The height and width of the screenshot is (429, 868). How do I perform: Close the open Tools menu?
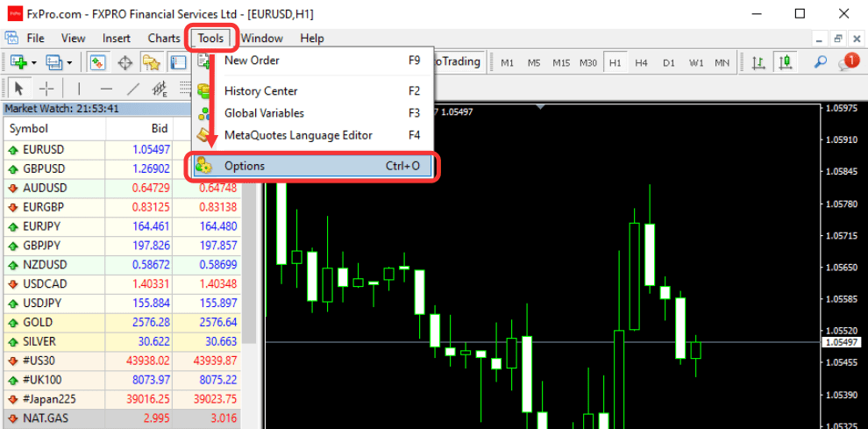[211, 39]
